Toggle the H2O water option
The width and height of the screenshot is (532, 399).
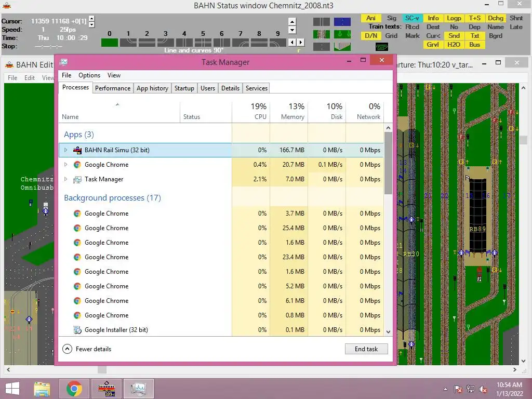click(x=454, y=45)
